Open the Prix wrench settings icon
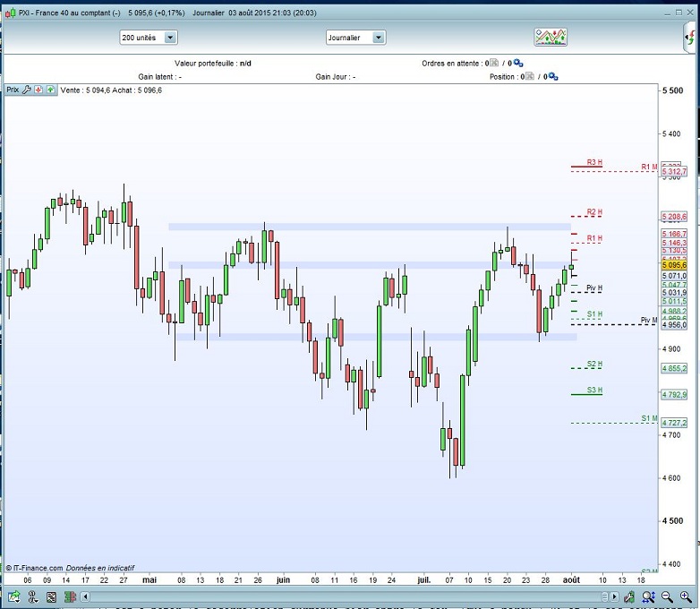 tap(26, 90)
